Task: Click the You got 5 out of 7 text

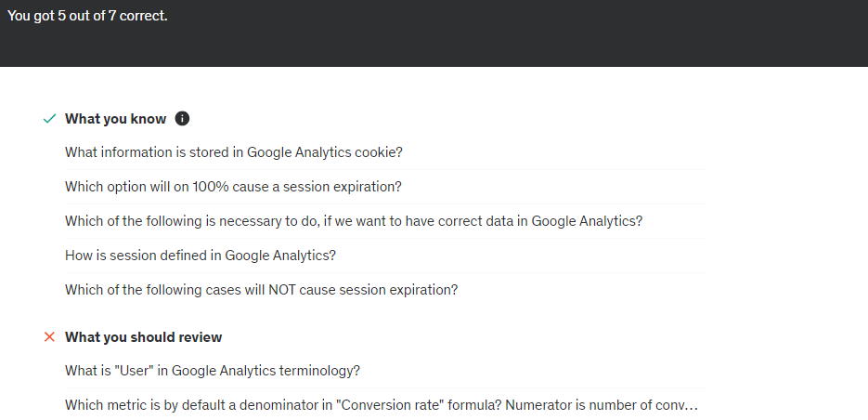Action: [87, 17]
